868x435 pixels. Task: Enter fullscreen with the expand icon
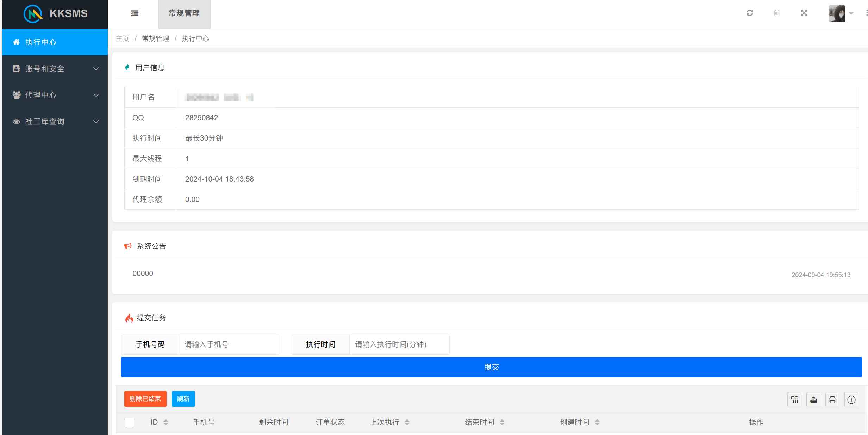pos(805,13)
